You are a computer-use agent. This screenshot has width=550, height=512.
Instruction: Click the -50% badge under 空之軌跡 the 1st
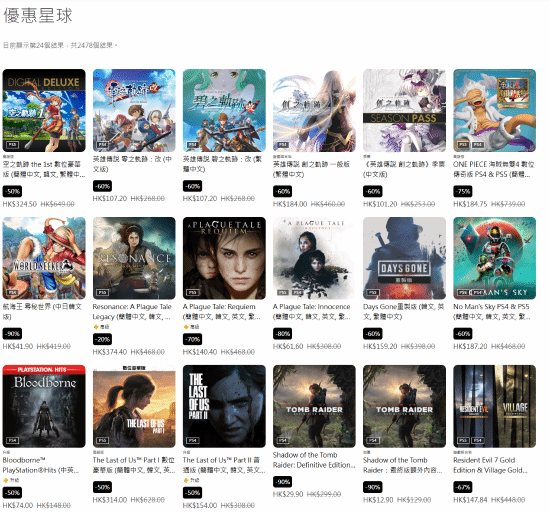coord(12,191)
